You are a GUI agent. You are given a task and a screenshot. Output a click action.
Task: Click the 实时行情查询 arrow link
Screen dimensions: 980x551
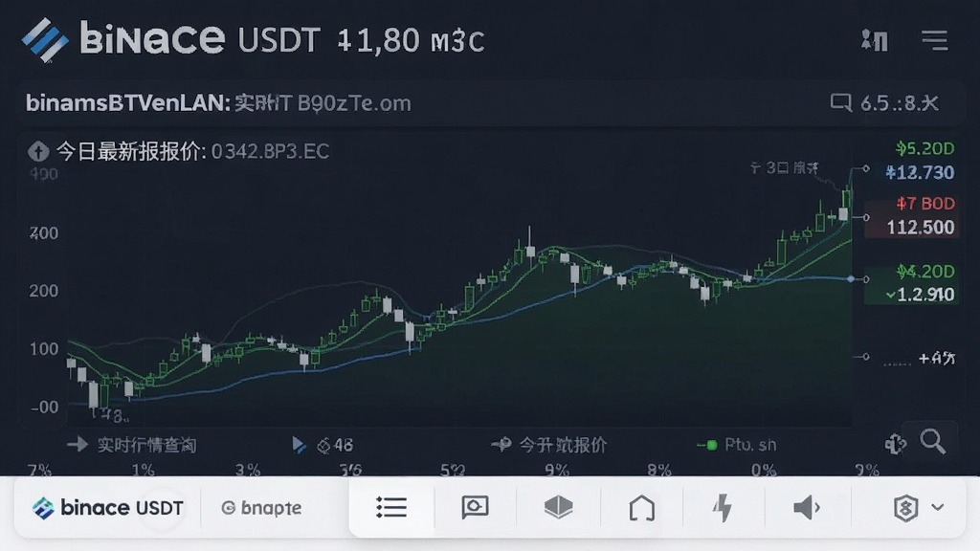132,445
